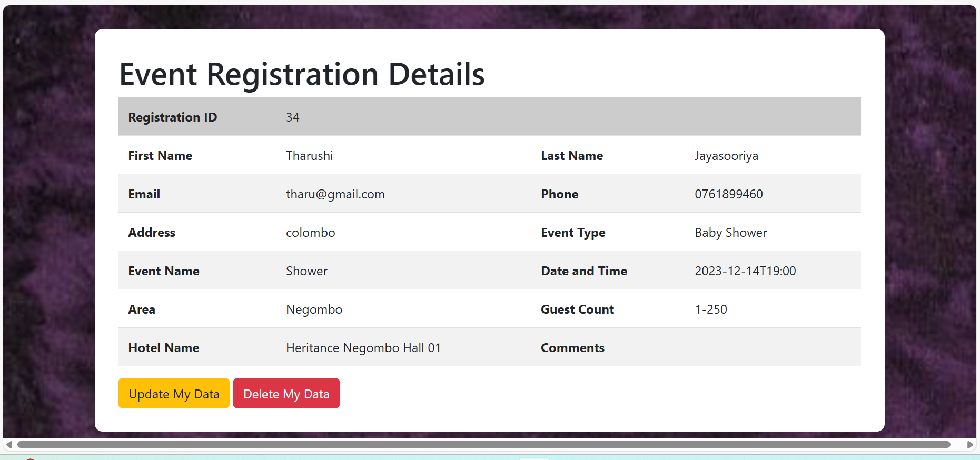Screen dimensions: 980x460
Task: Click the last name value Jayasooriya
Action: pos(726,156)
